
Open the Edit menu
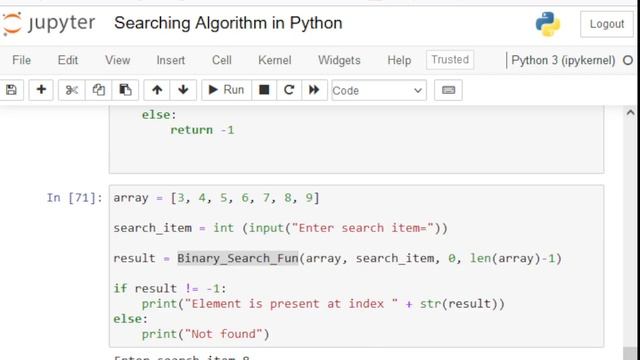click(68, 60)
